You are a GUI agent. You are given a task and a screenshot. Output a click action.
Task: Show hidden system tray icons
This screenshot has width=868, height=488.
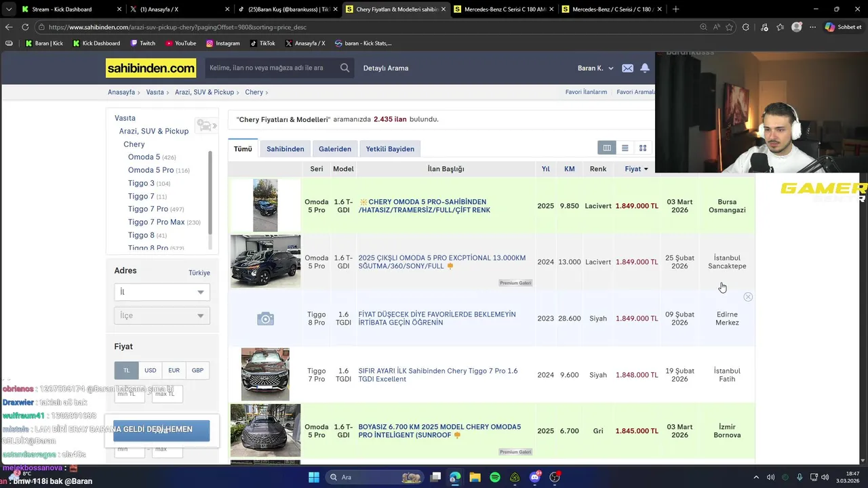756,477
